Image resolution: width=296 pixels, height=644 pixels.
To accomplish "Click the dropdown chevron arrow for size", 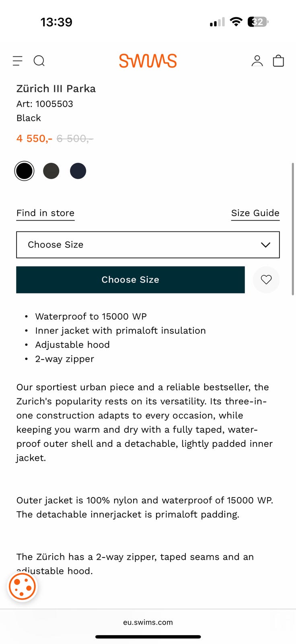I will [x=265, y=245].
